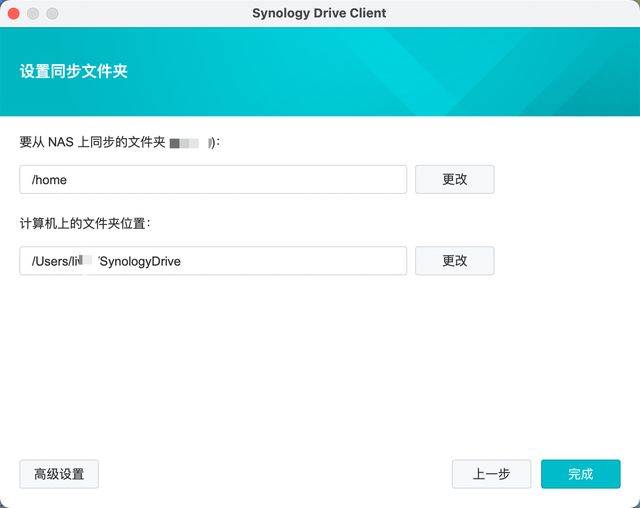The height and width of the screenshot is (508, 640).
Task: Click the 要从 NAS 上同步的文件夹 label
Action: pyautogui.click(x=92, y=142)
